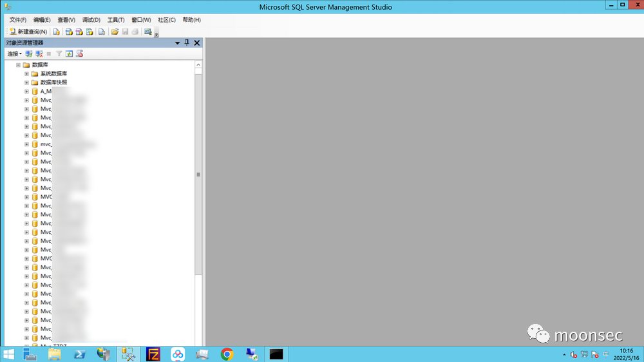The height and width of the screenshot is (362, 644).
Task: Open the 工具(T) menu
Action: (x=116, y=20)
